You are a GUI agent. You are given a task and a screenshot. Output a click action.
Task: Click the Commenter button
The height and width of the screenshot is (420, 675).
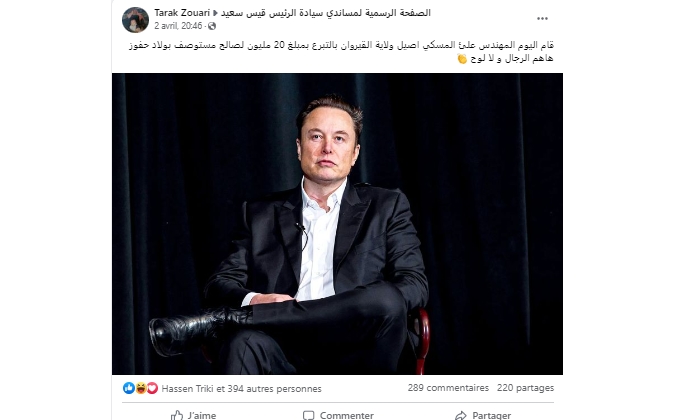tap(338, 415)
